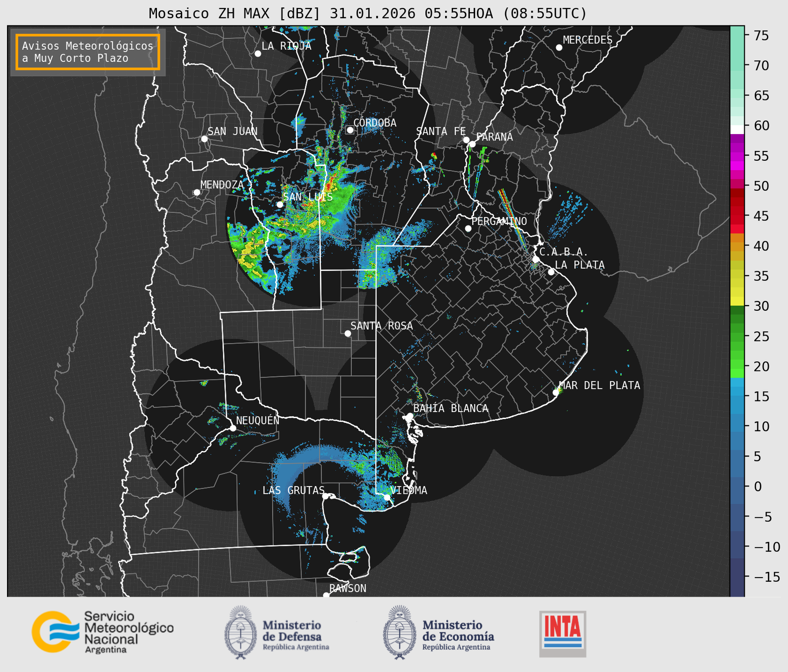
Task: Select the Mar del Plata marker dot
Action: [x=556, y=393]
